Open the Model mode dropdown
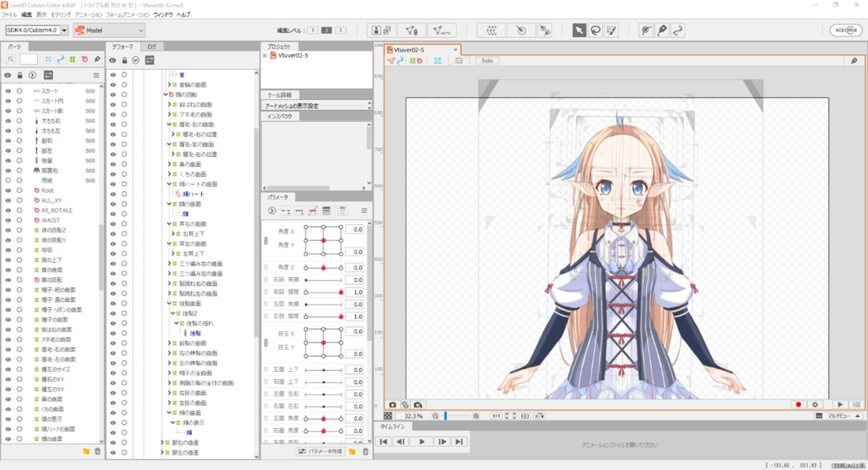This screenshot has width=868, height=470. point(109,31)
